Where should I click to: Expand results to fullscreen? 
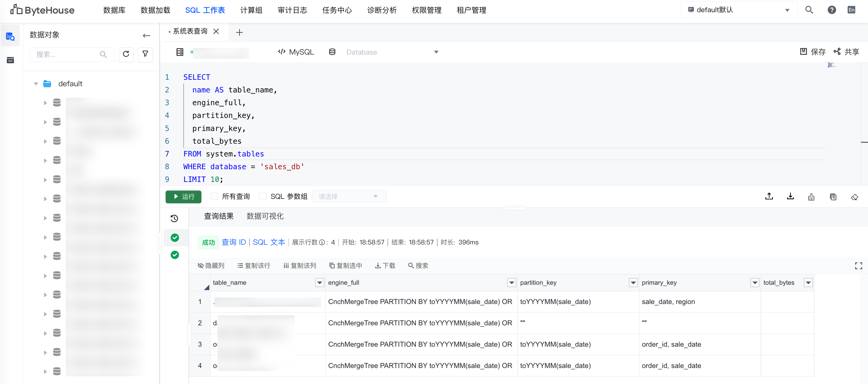point(858,266)
